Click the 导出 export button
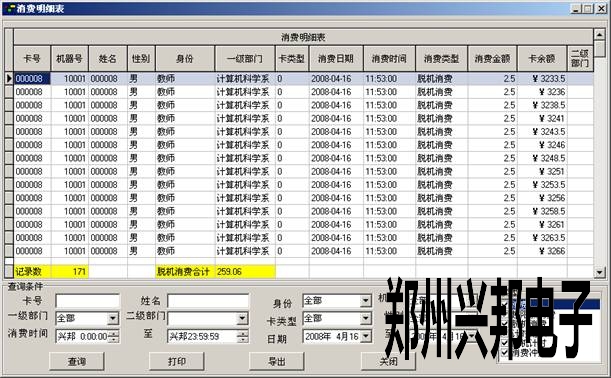The width and height of the screenshot is (611, 378). [x=277, y=362]
